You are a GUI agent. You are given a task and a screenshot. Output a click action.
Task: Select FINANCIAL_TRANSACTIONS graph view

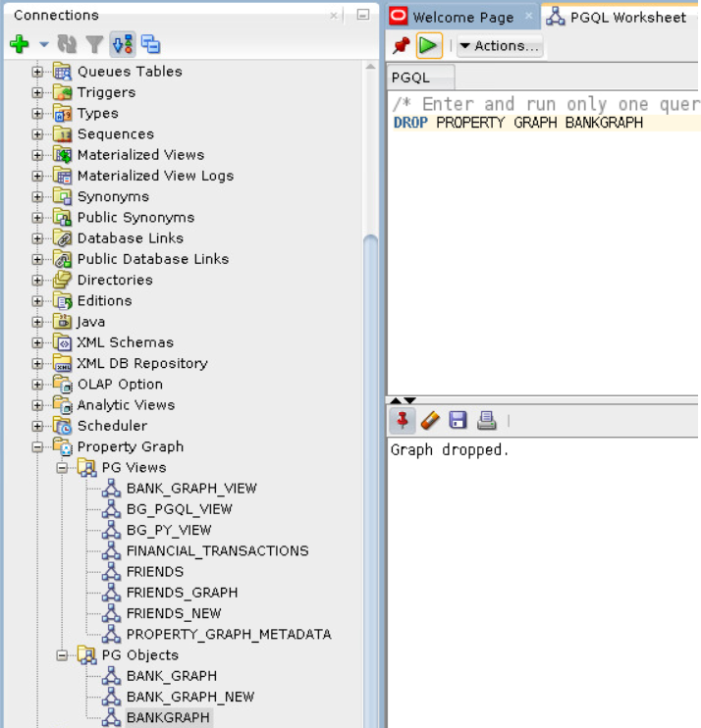pyautogui.click(x=217, y=551)
